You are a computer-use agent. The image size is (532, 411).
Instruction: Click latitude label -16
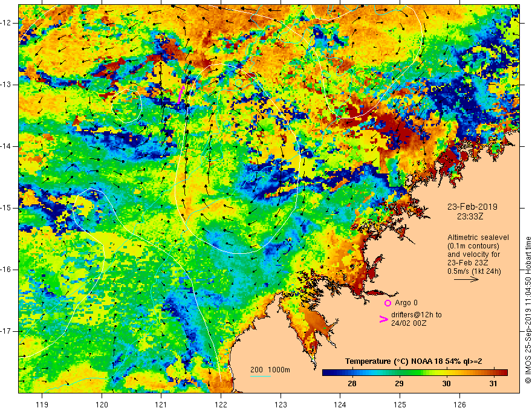(x=6, y=270)
